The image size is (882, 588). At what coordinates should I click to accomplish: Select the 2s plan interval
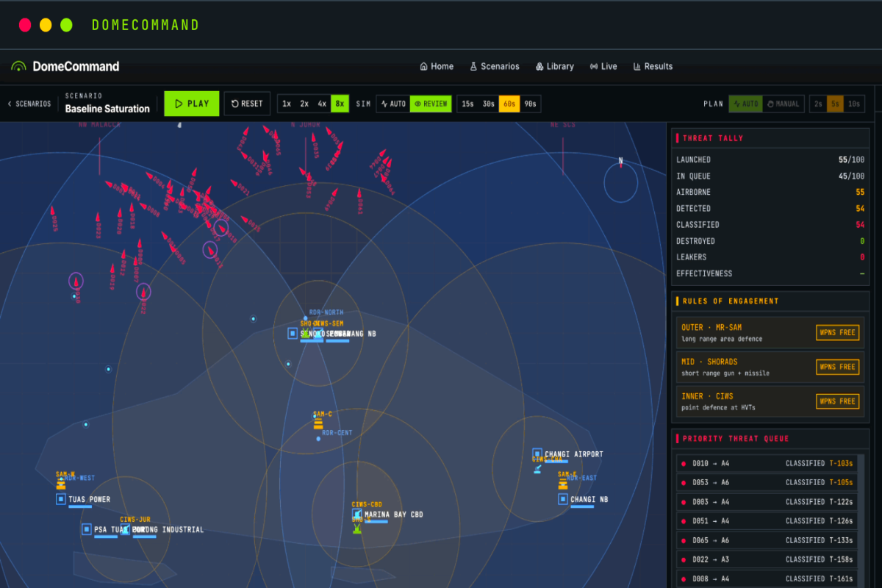pos(818,104)
